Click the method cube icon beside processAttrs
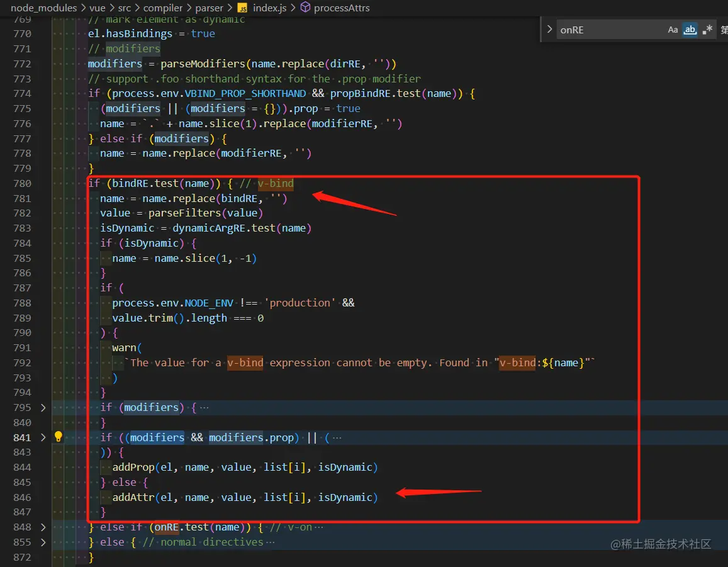Viewport: 728px width, 567px height. [305, 8]
